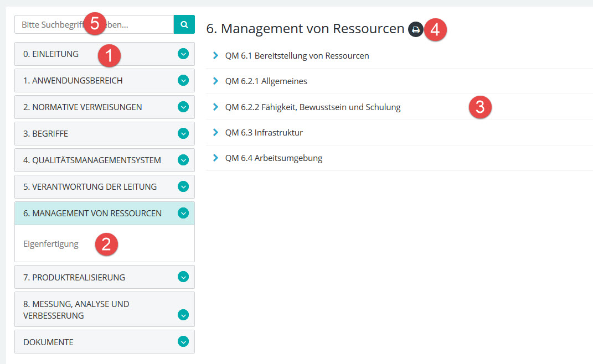Open the Eigenfertigung sub-entry
The width and height of the screenshot is (593, 364).
pyautogui.click(x=51, y=244)
